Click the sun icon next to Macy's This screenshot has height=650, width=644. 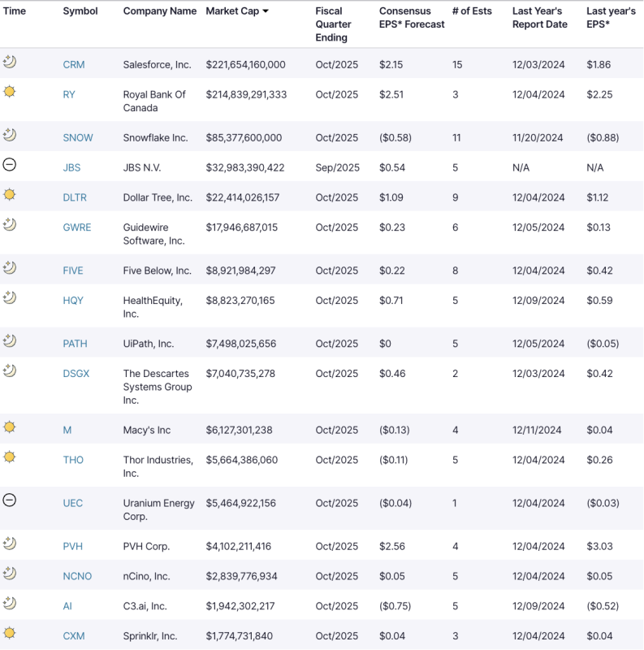coord(10,427)
